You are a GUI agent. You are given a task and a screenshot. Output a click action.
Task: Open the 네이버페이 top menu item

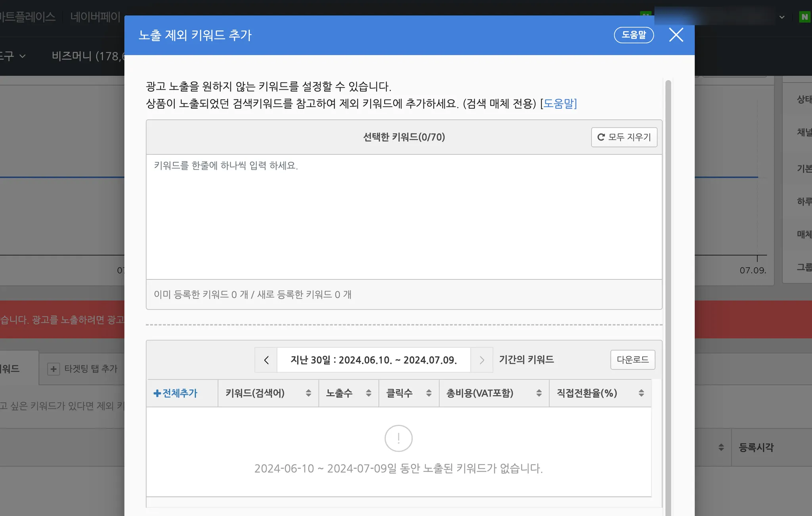(95, 17)
